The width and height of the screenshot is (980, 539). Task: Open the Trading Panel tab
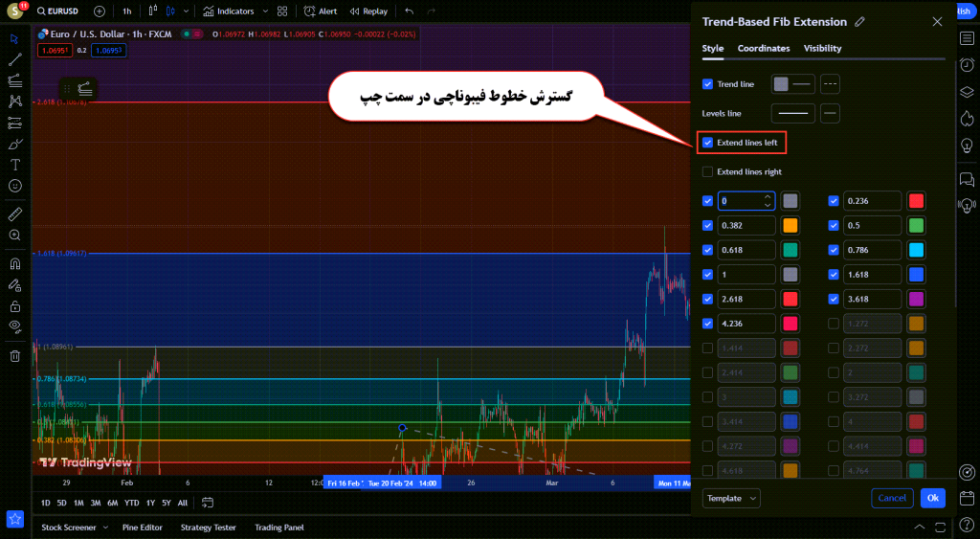(x=279, y=528)
